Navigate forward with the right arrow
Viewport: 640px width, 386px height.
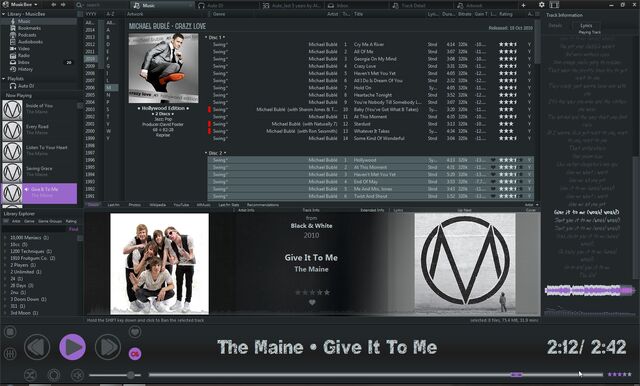63,5
